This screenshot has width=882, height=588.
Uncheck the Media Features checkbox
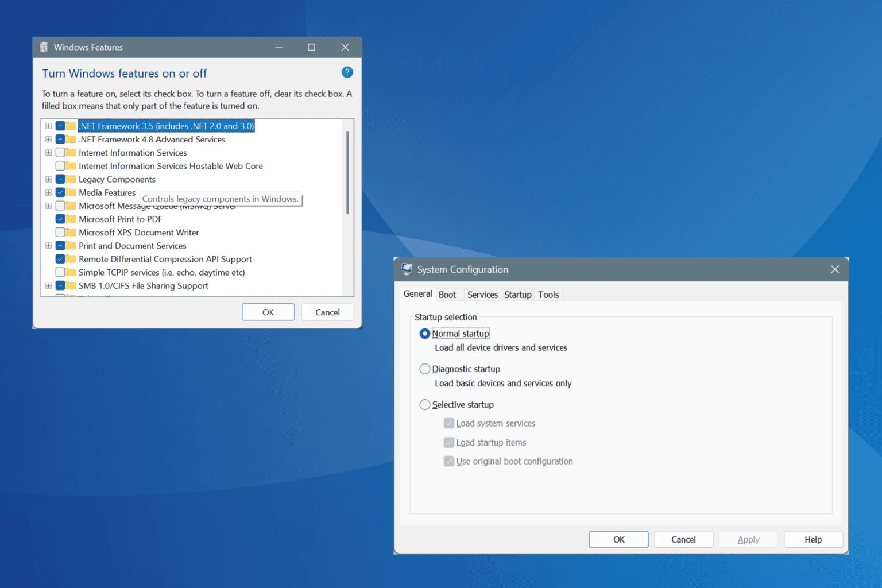tap(60, 192)
